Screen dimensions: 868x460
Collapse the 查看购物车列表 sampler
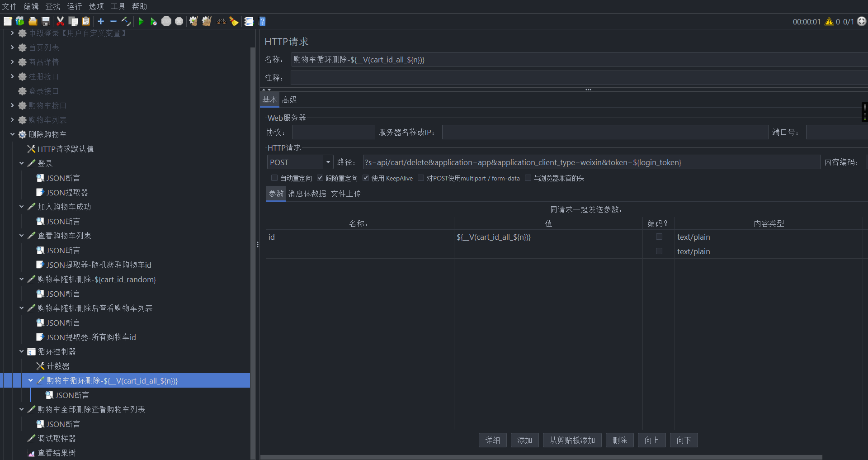(x=22, y=236)
